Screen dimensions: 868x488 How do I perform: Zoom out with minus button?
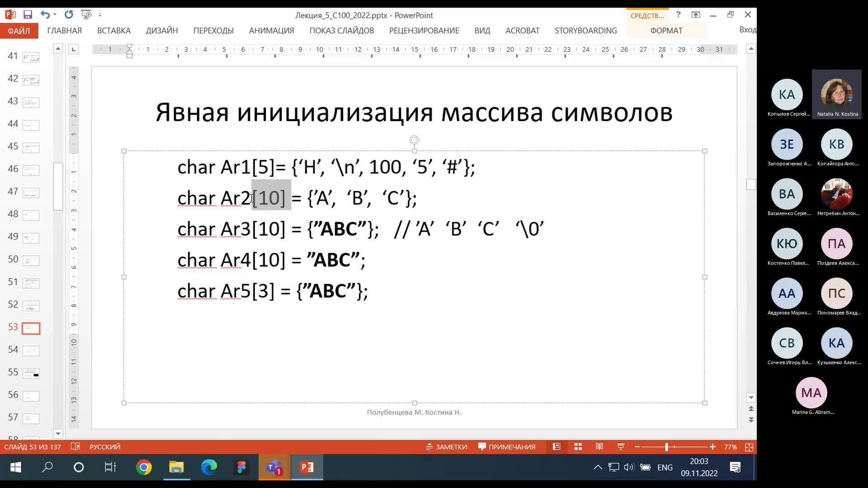coord(637,447)
